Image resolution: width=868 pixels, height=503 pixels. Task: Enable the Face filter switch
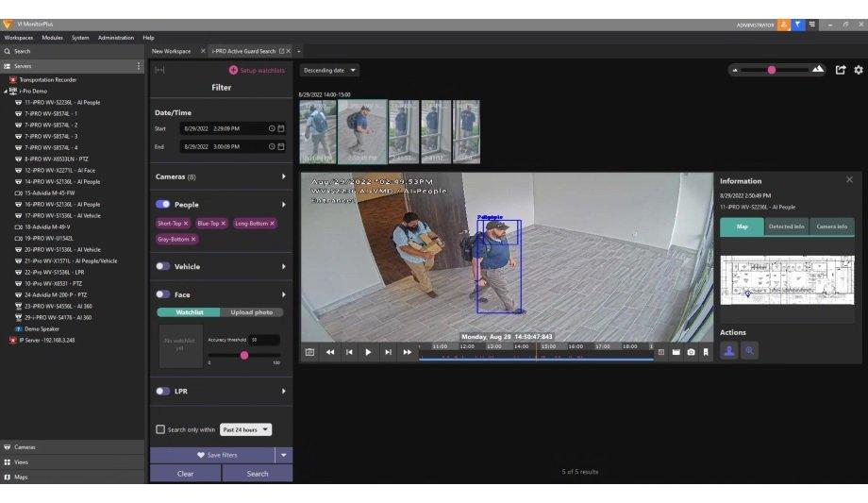(x=162, y=294)
